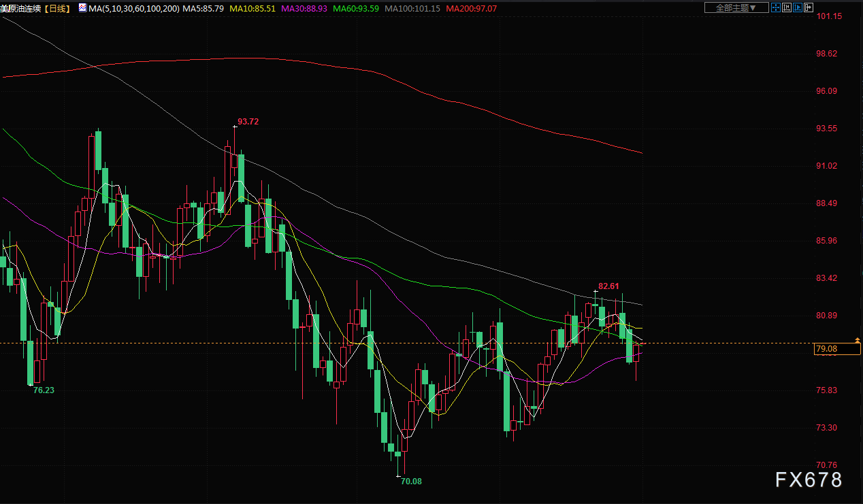Click the 96.09 price axis label
This screenshot has width=863, height=504.
pyautogui.click(x=828, y=91)
